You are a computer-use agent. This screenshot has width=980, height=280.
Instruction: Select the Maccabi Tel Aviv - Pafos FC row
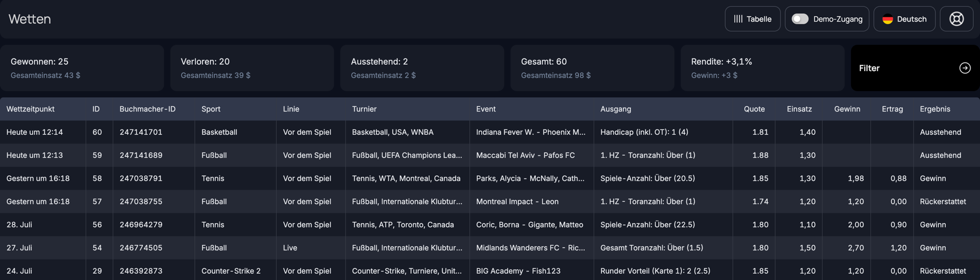(525, 155)
